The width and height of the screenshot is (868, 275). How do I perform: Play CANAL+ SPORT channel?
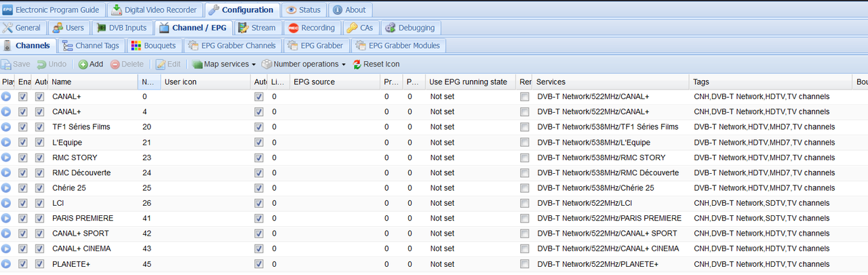(x=6, y=234)
